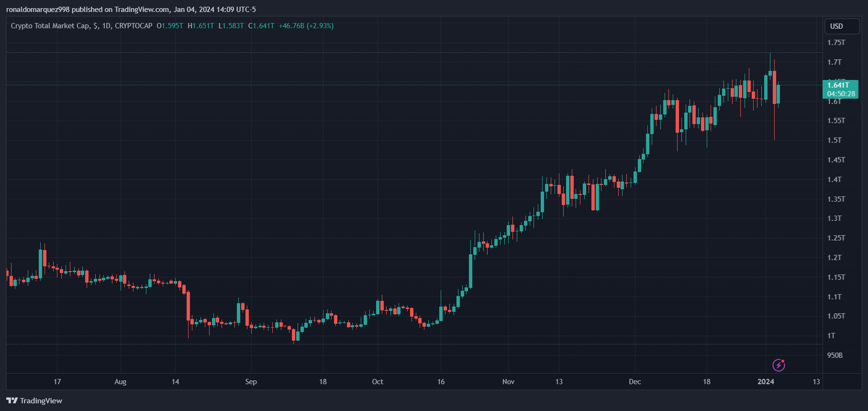Click the 950B price axis label
Screen dimensions: 868x411
point(835,355)
